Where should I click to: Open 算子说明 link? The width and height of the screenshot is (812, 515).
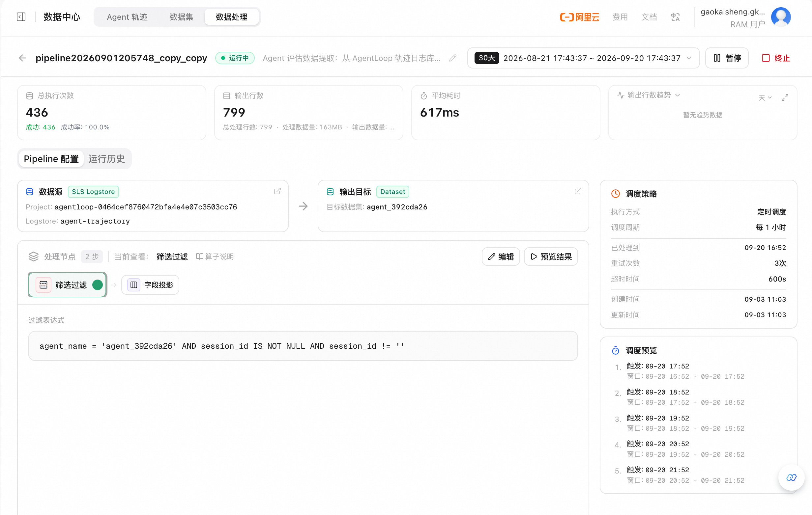coord(215,257)
